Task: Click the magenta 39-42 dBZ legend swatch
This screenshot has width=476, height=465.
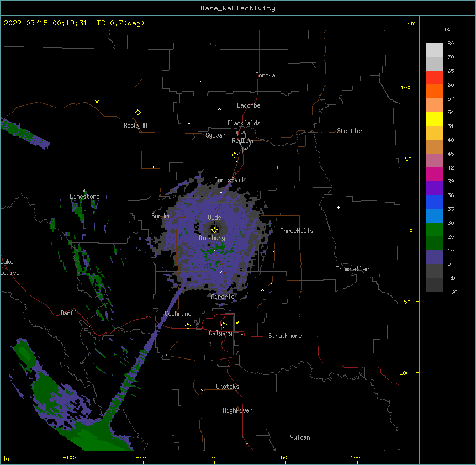Action: (x=434, y=174)
